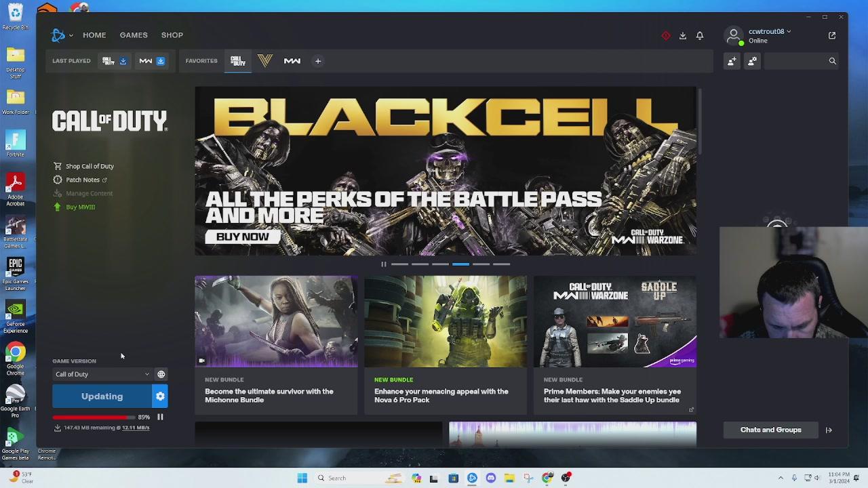This screenshot has width=868, height=488.
Task: Collapse the friends panel arrow
Action: [829, 430]
